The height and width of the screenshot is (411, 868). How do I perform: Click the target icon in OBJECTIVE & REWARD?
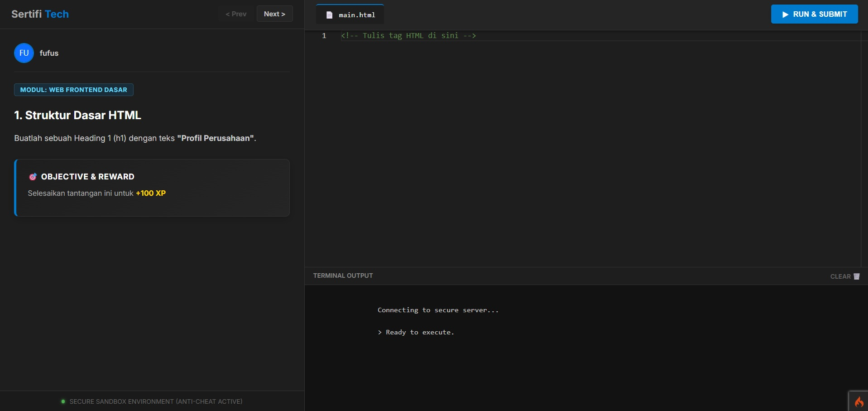tap(33, 177)
